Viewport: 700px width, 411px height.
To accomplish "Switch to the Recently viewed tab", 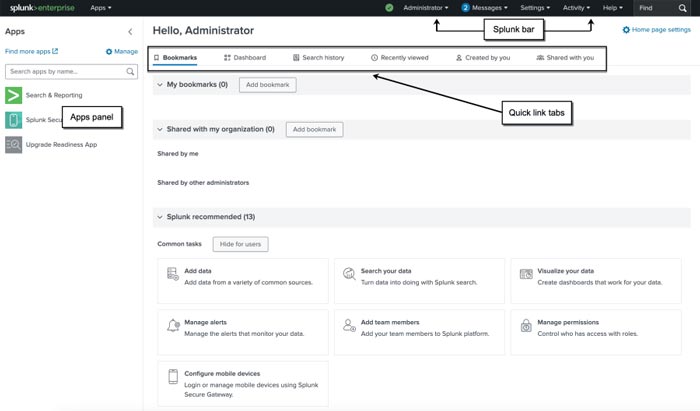I will click(x=400, y=58).
